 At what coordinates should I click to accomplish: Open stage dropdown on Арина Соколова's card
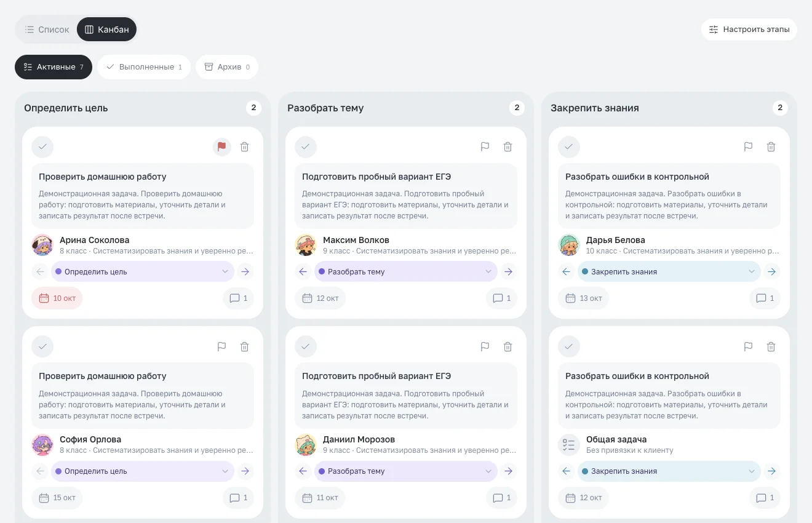143,271
